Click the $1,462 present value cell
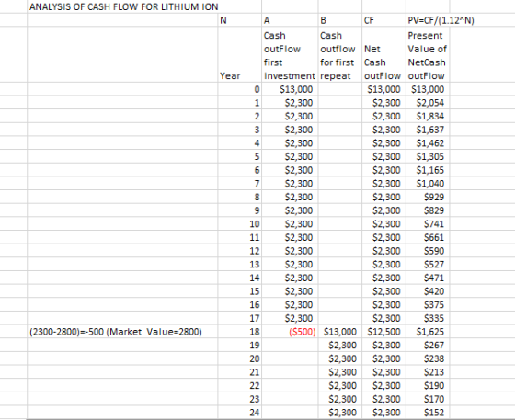 pos(428,143)
